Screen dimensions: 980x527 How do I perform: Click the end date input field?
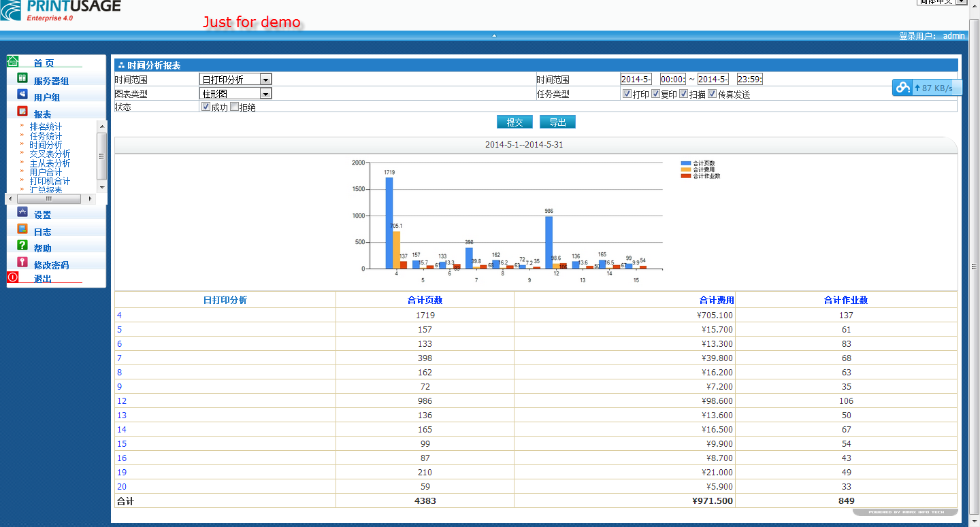(713, 80)
